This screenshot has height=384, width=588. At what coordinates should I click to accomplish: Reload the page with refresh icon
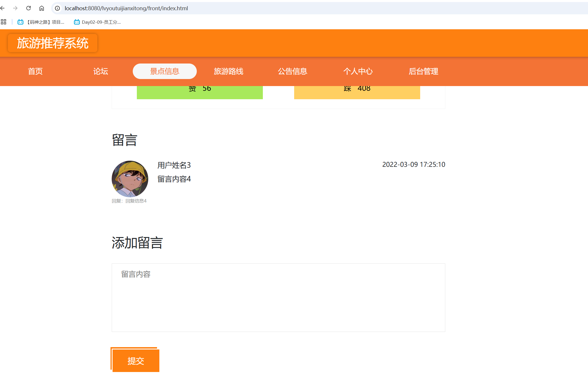28,8
